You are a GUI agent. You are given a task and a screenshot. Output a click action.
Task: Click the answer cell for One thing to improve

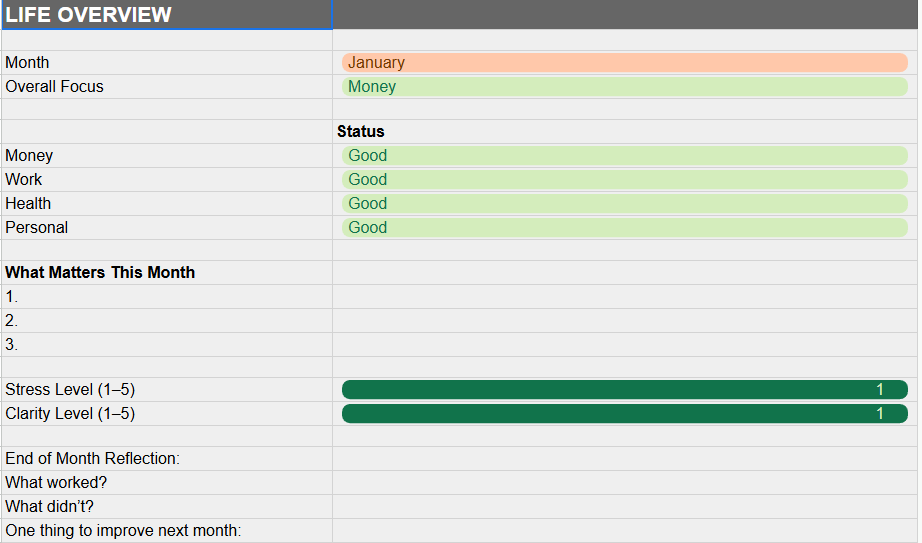pyautogui.click(x=624, y=531)
